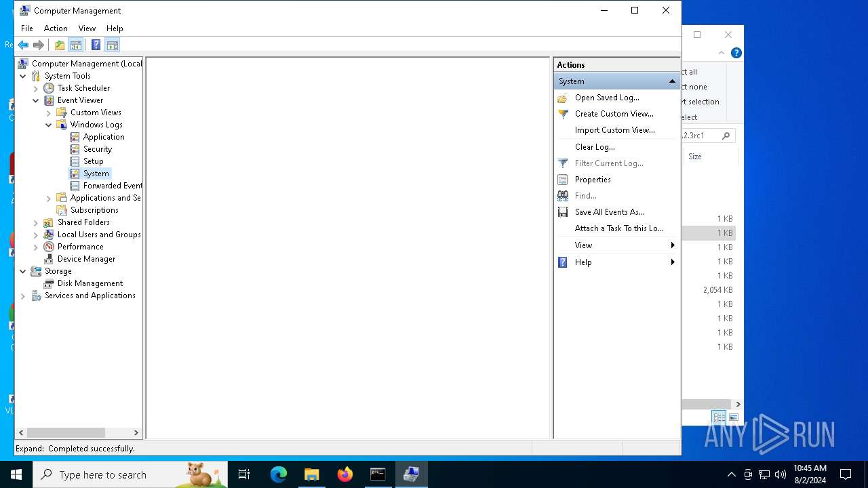Expand the Custom Views tree node
The image size is (868, 488).
[49, 113]
